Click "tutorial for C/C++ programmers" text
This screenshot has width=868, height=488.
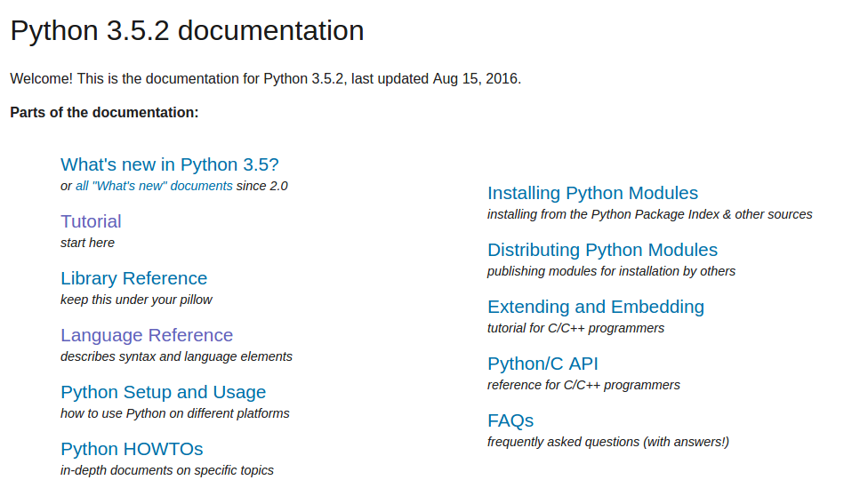[575, 328]
